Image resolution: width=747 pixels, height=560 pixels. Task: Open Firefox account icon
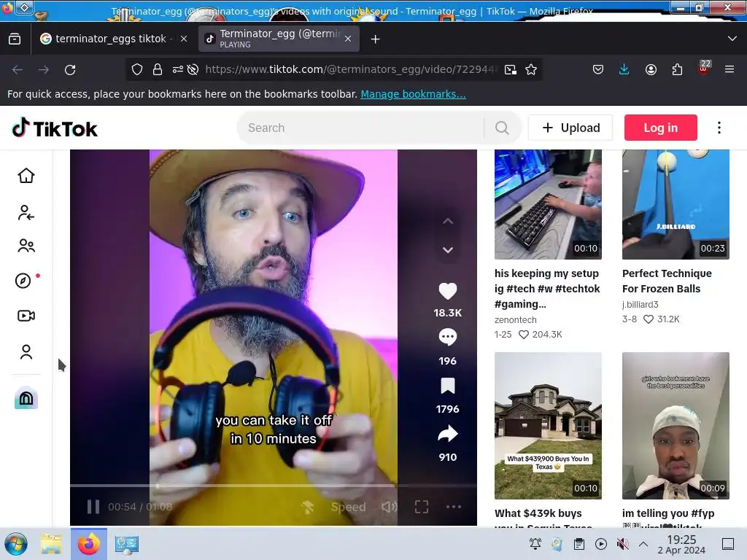(651, 69)
